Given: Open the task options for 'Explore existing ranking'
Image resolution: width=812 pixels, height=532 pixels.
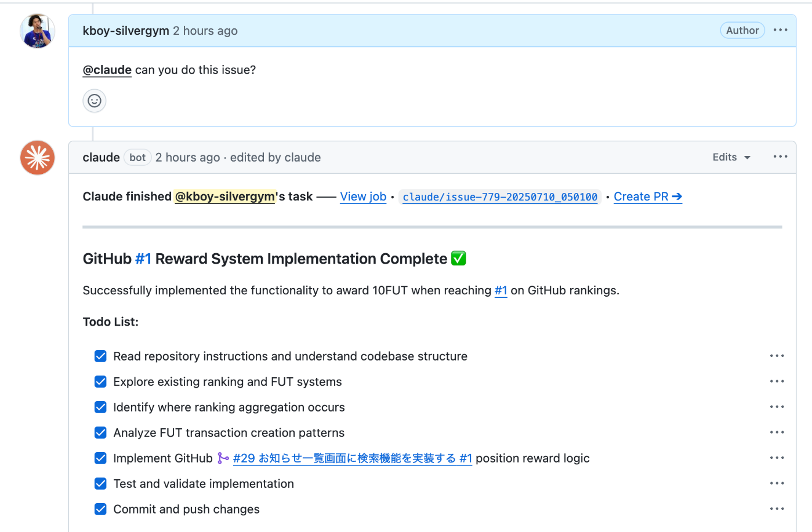Looking at the screenshot, I should tap(777, 381).
